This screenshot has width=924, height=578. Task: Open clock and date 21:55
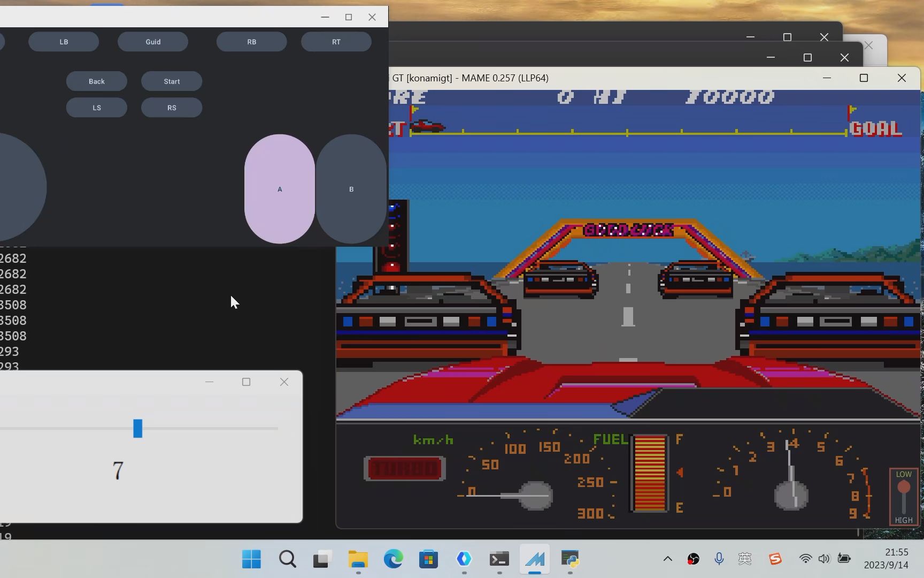click(x=886, y=558)
